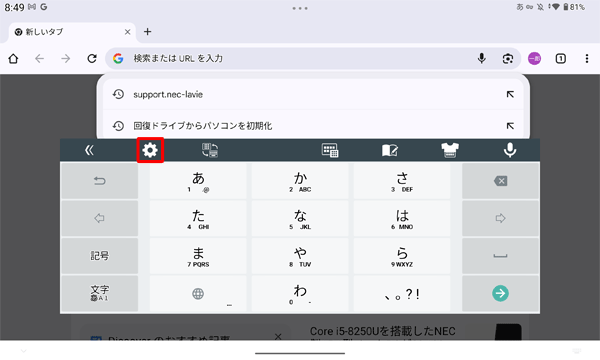Viewport: 600px width, 360px height.
Task: Tap the undo key on keyboard
Action: pos(99,181)
